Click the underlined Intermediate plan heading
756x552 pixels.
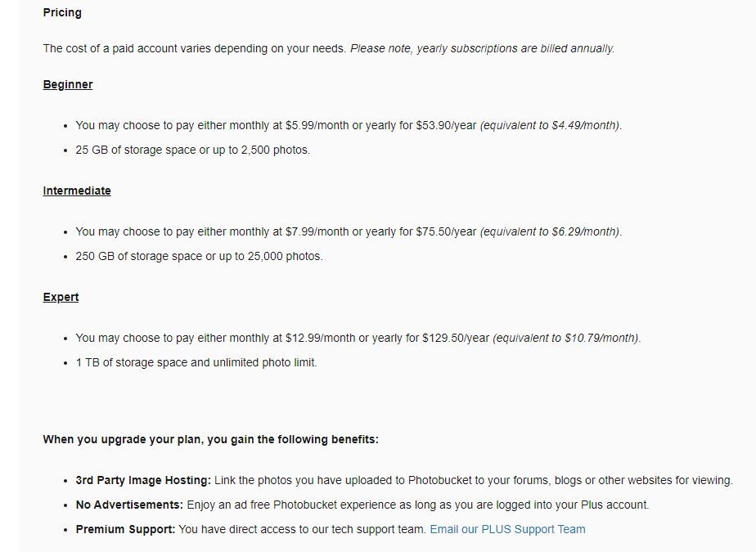click(77, 191)
